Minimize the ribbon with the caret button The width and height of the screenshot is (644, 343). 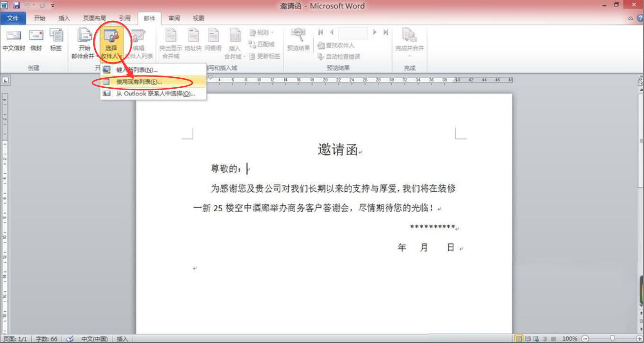pos(630,18)
